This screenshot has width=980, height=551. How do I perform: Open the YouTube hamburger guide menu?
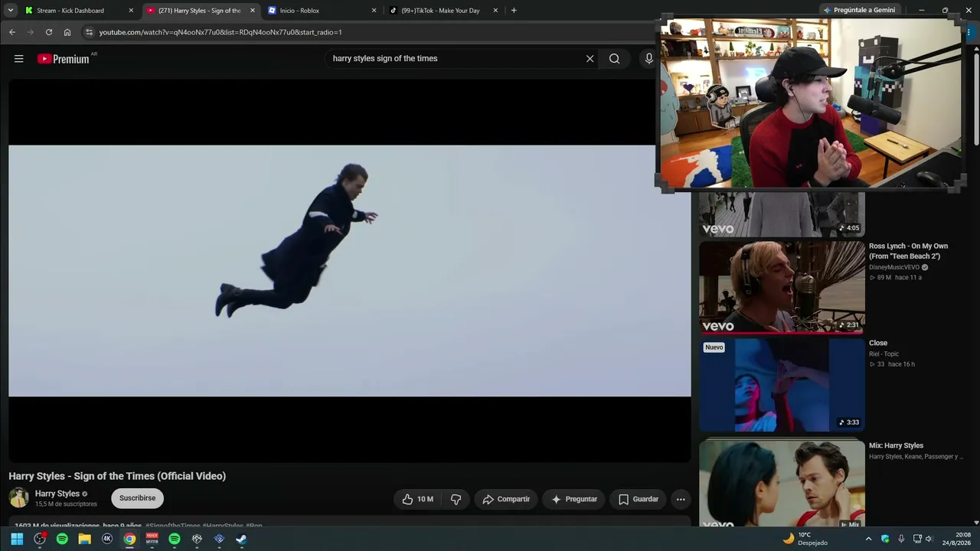(x=19, y=59)
